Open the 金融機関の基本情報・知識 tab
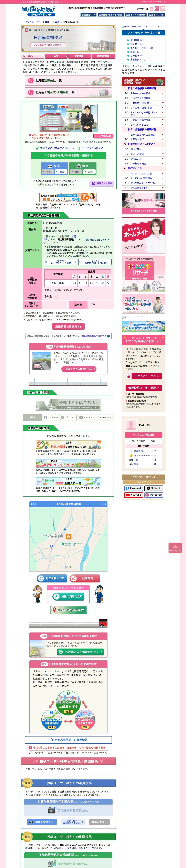 click(x=110, y=14)
